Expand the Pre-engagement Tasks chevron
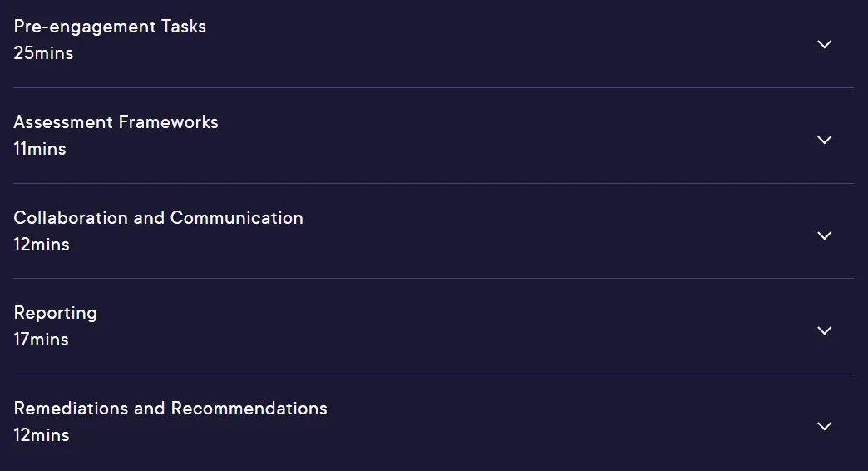The width and height of the screenshot is (868, 471). coord(824,44)
